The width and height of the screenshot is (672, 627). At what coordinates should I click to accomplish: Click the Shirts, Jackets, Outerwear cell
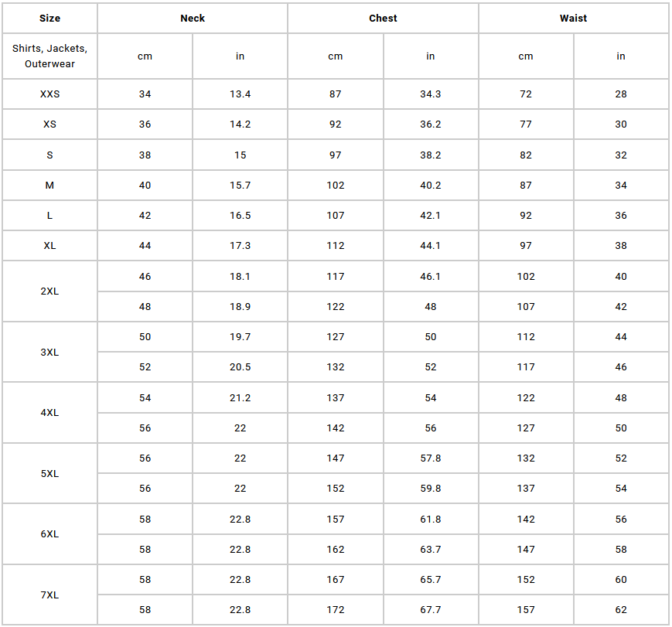tap(49, 56)
